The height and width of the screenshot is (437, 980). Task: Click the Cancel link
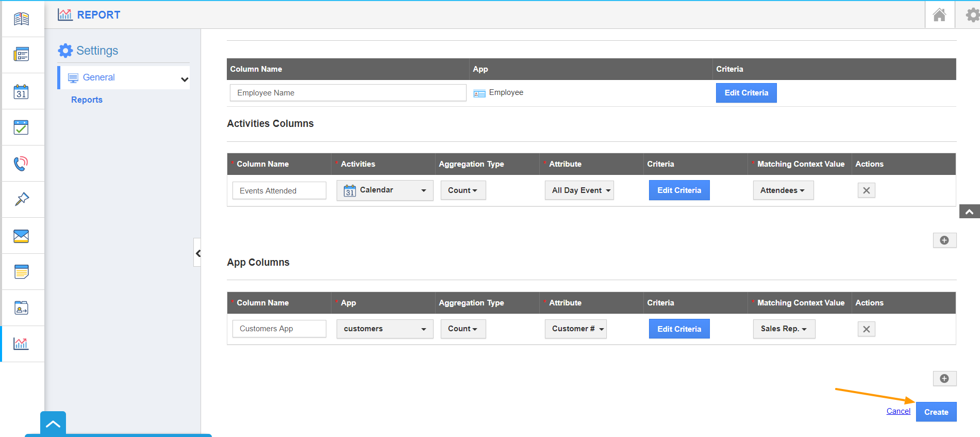898,411
